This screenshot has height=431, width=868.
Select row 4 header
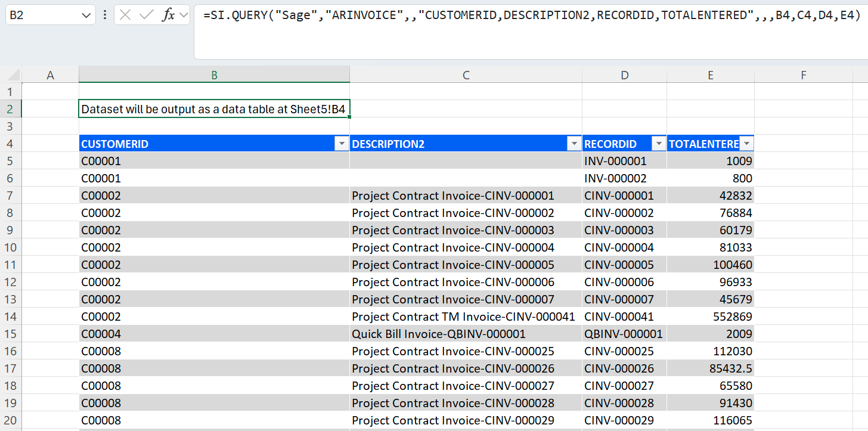(x=11, y=144)
